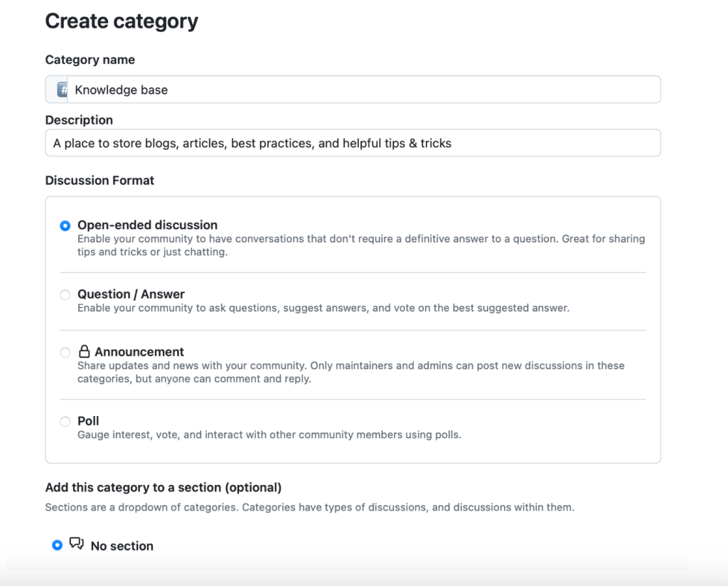This screenshot has height=586, width=728.
Task: Click the 'Knowledge base' text to edit it
Action: coord(121,90)
